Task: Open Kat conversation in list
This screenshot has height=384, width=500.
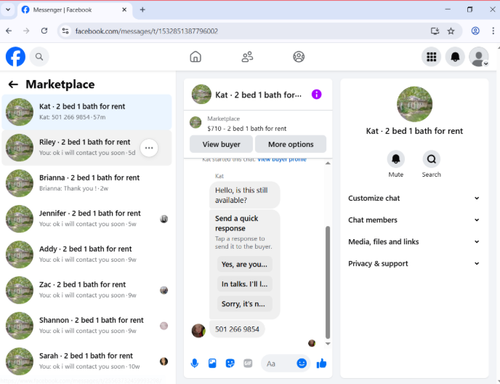Action: (x=87, y=112)
